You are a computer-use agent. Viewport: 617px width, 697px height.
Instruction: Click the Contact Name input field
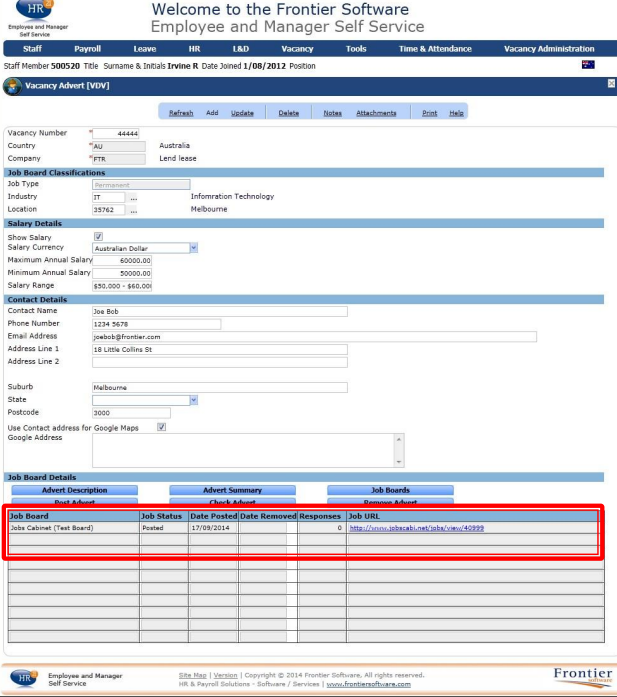(220, 312)
